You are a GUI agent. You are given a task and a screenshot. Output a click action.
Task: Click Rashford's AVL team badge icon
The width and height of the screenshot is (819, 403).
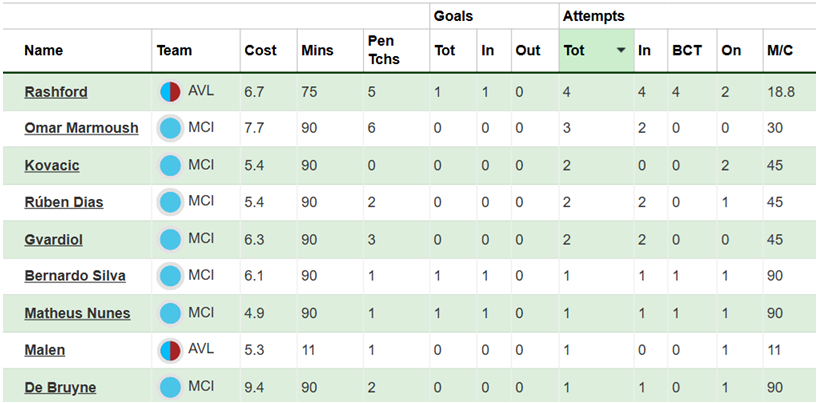(x=170, y=92)
